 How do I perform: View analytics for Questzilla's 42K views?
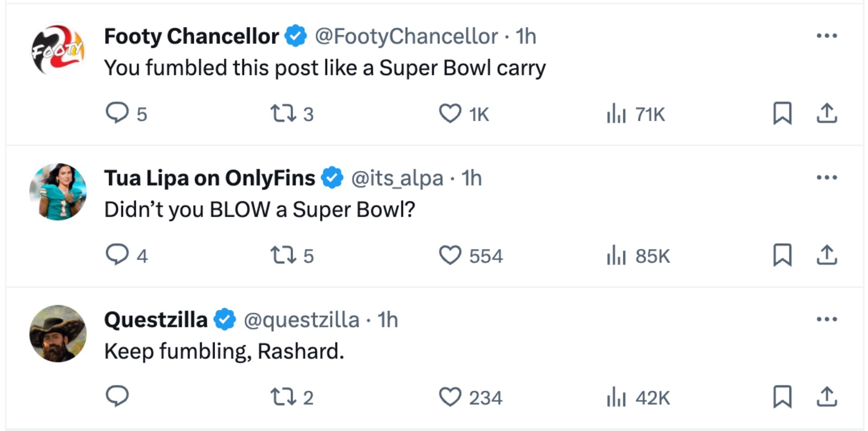click(616, 397)
